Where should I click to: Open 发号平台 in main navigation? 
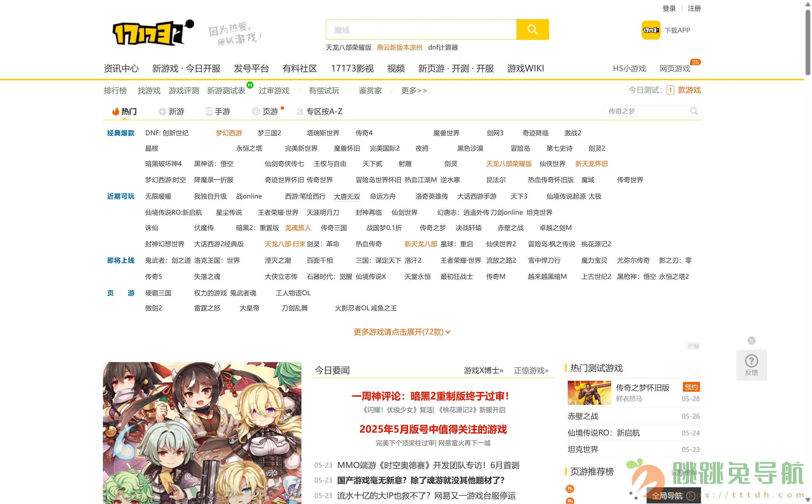pyautogui.click(x=251, y=68)
